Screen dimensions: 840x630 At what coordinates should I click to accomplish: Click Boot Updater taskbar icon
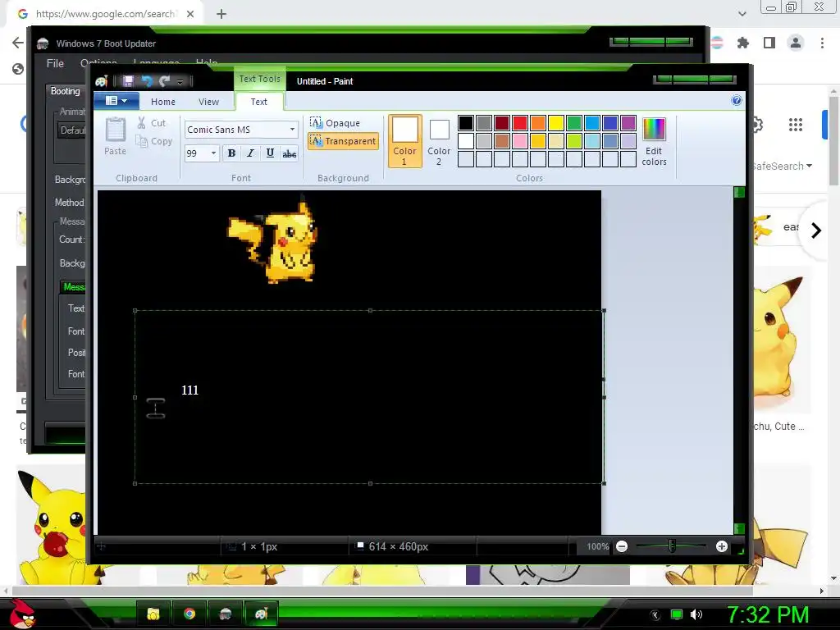225,614
